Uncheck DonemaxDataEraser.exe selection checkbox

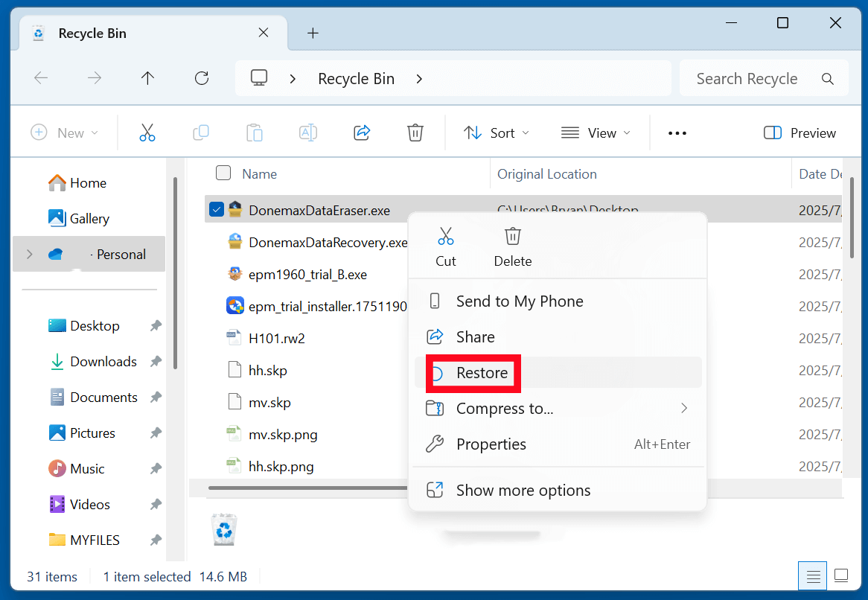point(216,210)
